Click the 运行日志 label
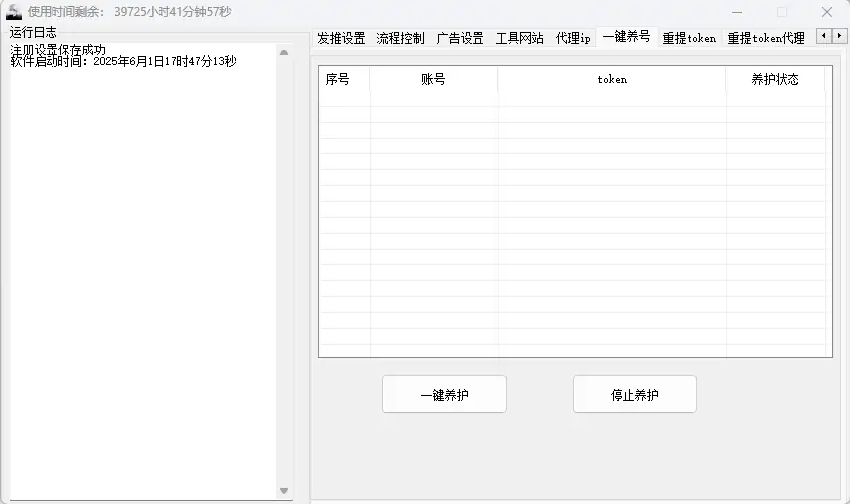The width and height of the screenshot is (850, 504). tap(33, 32)
